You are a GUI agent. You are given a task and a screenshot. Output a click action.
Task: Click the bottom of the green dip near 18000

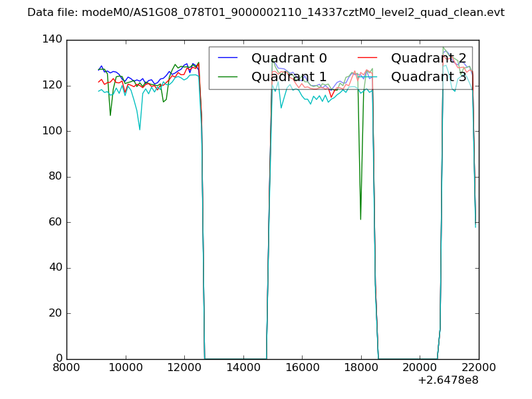point(360,219)
